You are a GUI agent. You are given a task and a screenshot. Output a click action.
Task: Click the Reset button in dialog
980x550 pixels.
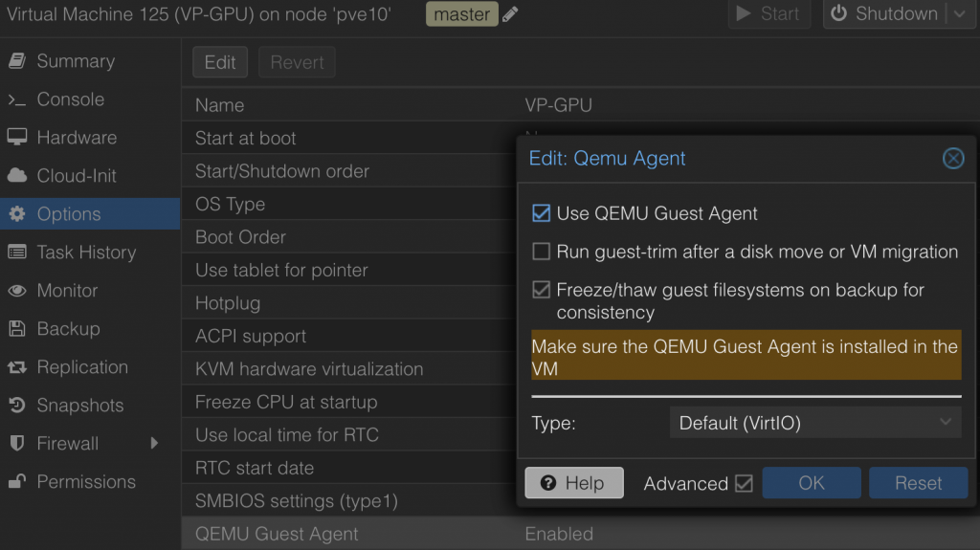pyautogui.click(x=918, y=483)
